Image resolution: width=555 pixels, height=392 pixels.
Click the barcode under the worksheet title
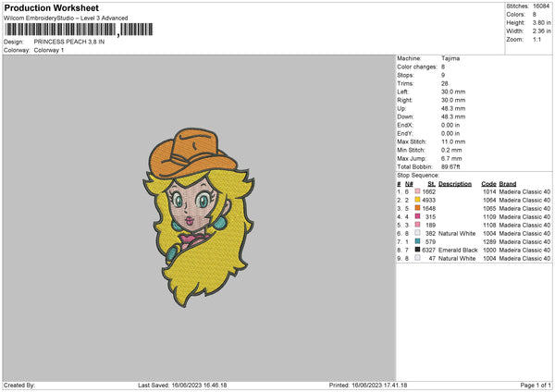[80, 30]
